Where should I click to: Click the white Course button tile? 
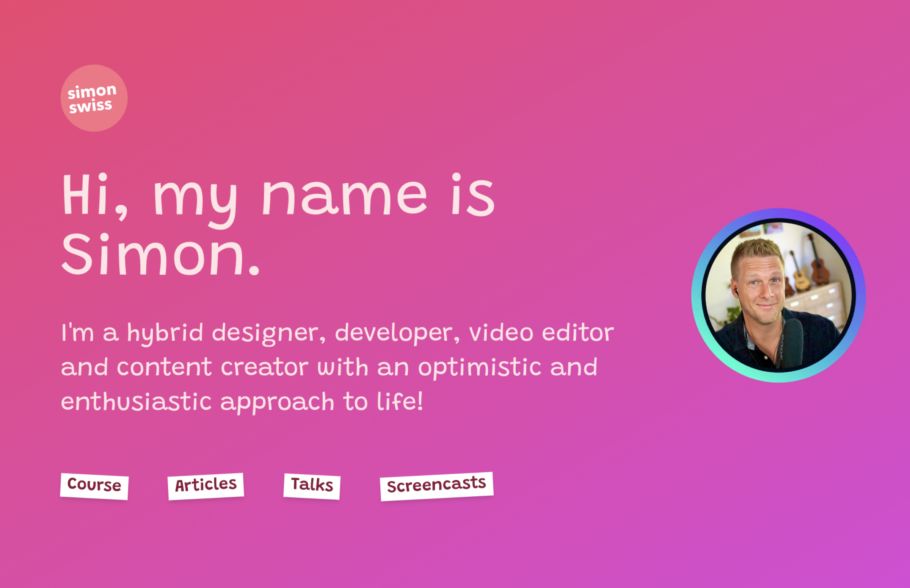pyautogui.click(x=94, y=486)
